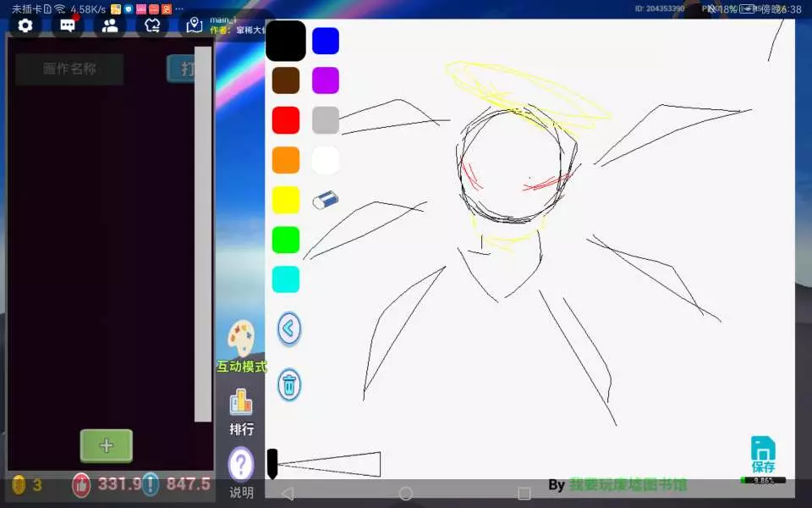Choose the eraser tool
The width and height of the screenshot is (812, 508).
pyautogui.click(x=326, y=200)
